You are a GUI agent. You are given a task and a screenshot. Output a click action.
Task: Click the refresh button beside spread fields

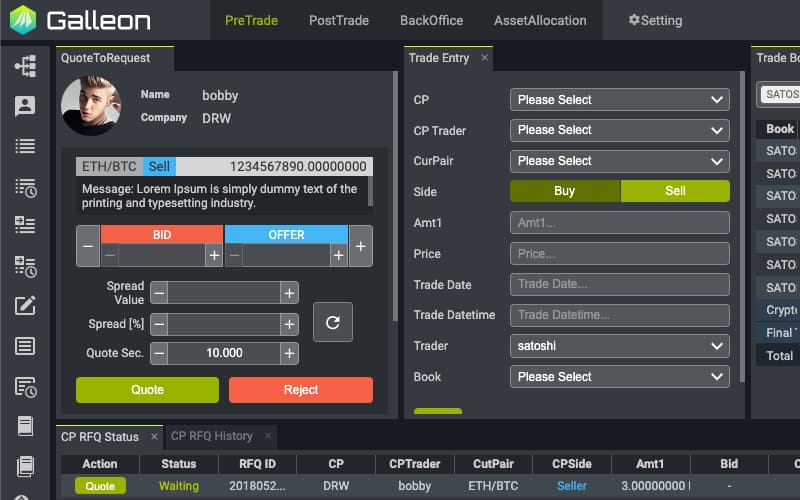[333, 322]
